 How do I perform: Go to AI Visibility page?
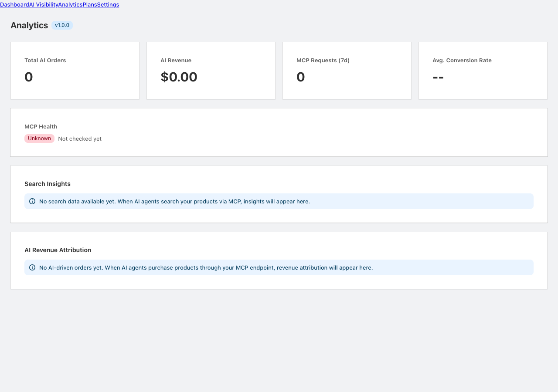pyautogui.click(x=44, y=4)
